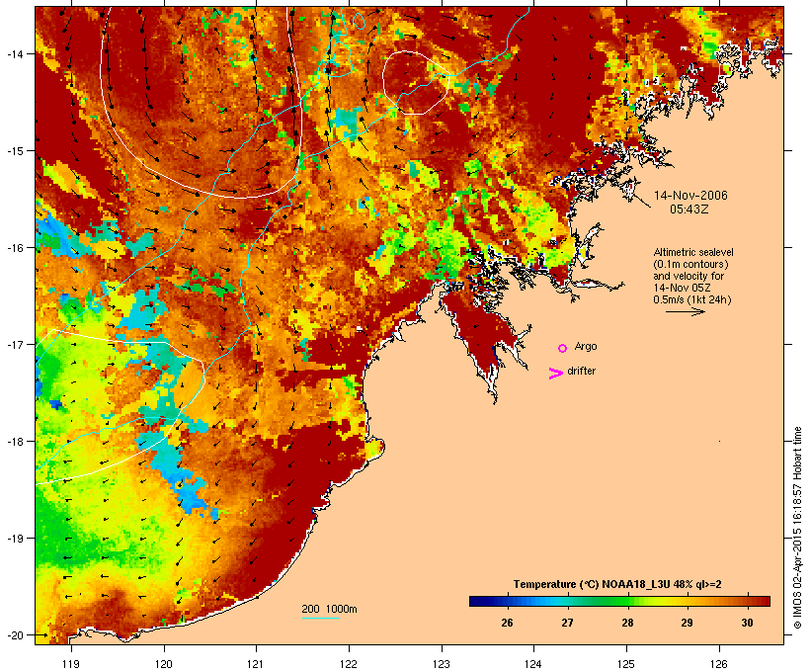This screenshot has height=672, width=810.
Task: Click the 125 longitude axis label
Action: [626, 664]
